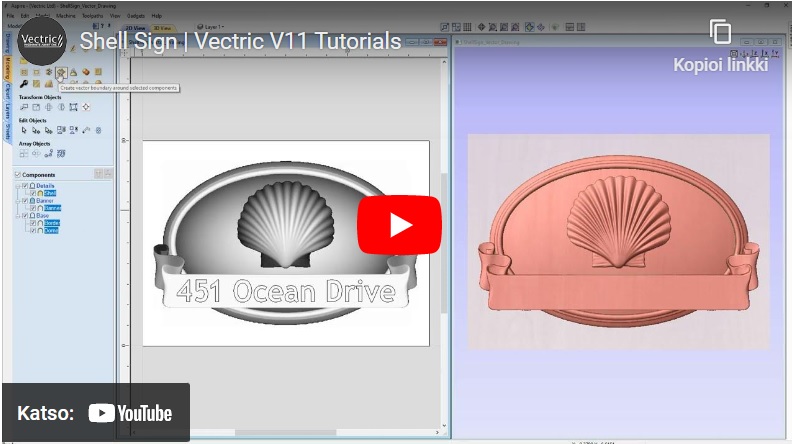Toggle the Shell component checkbox

tap(33, 193)
